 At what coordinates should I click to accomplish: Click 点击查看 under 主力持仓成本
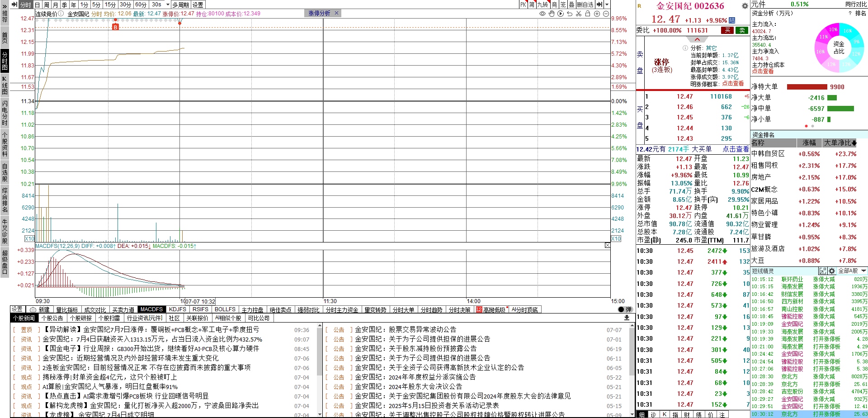(x=763, y=71)
